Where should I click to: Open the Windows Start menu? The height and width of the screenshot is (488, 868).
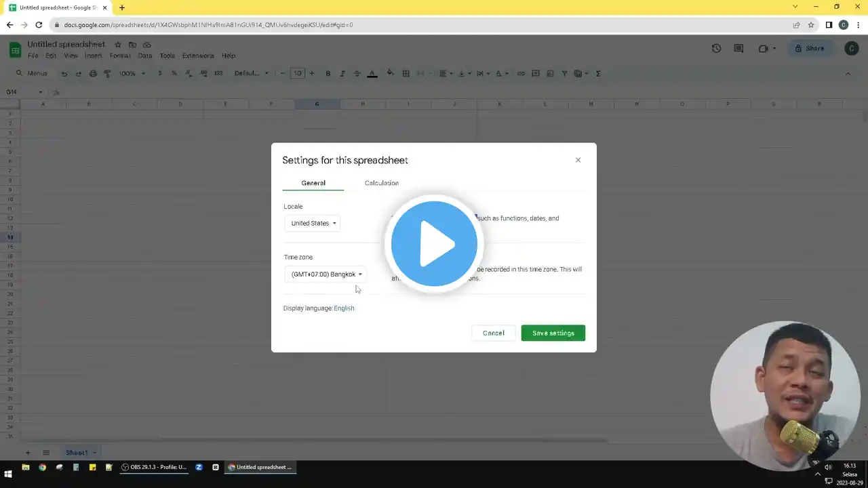coord(9,467)
